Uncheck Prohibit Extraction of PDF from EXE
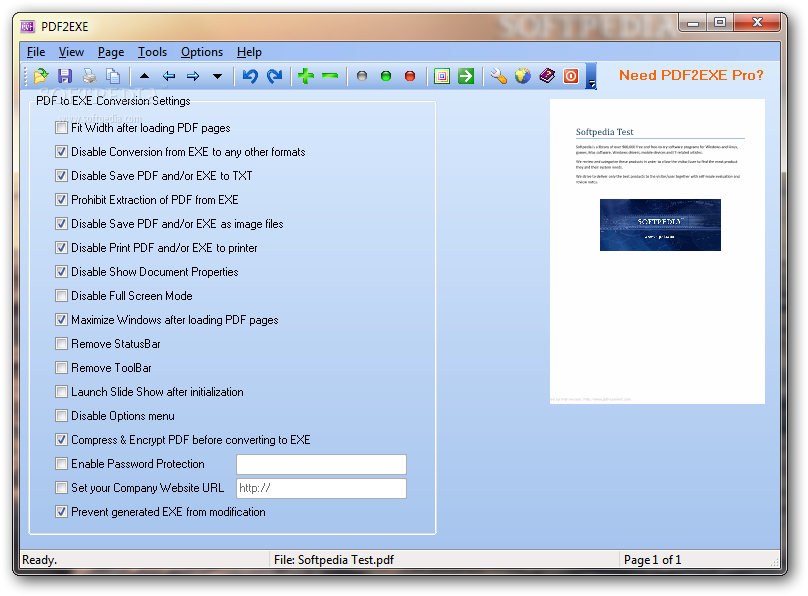Viewport: 808px width, 596px height. pyautogui.click(x=61, y=200)
